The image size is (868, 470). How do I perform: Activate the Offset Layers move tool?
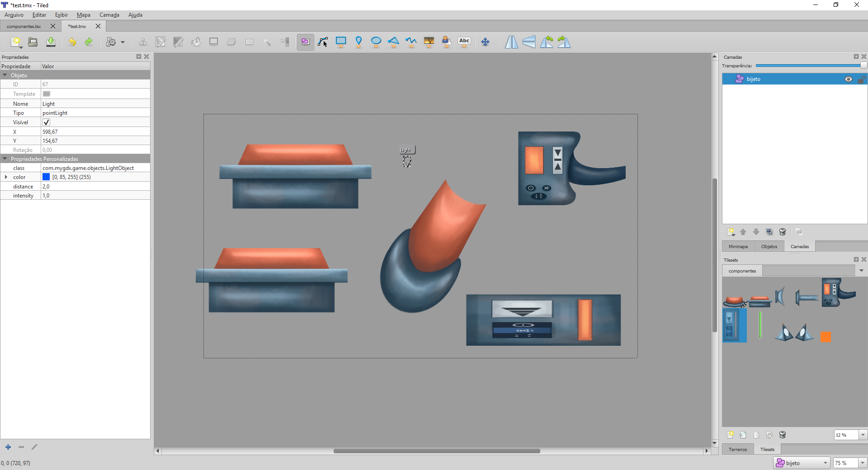(485, 42)
